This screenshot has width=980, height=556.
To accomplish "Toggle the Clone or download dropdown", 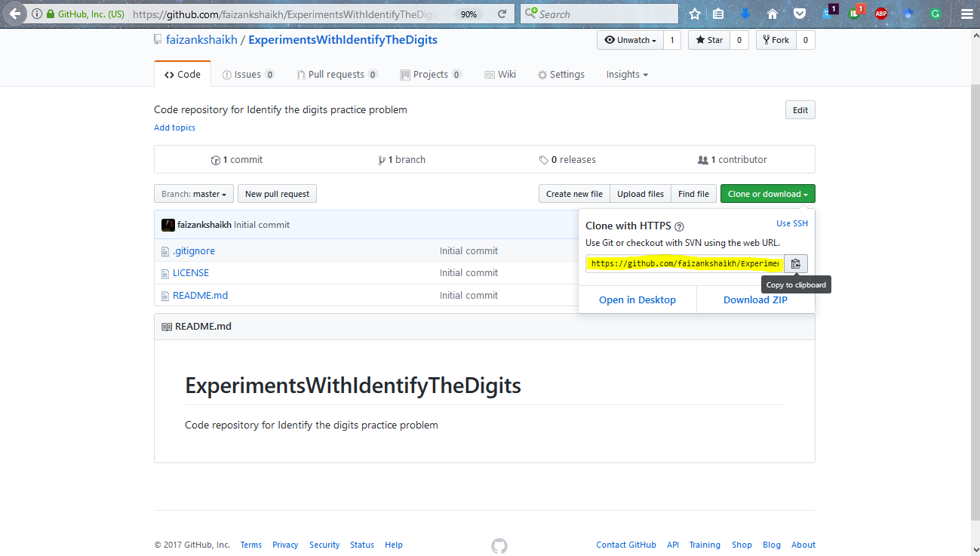I will click(767, 194).
